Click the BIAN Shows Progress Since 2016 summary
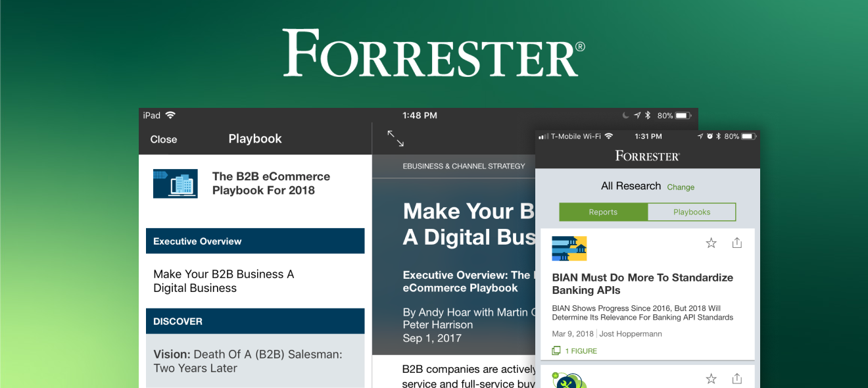Viewport: 868px width, 388px height. tap(642, 312)
